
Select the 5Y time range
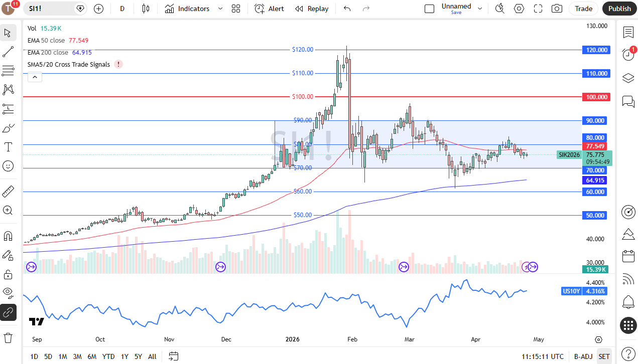[x=138, y=356]
